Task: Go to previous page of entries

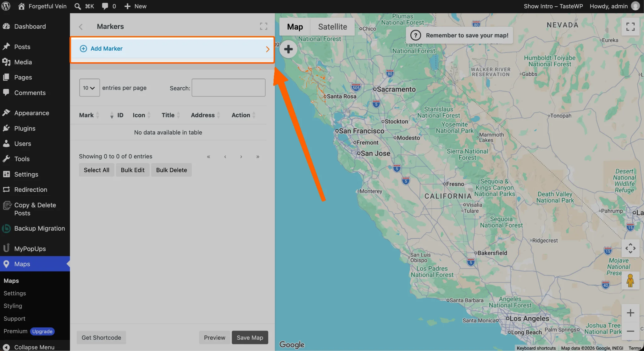Action: [225, 156]
